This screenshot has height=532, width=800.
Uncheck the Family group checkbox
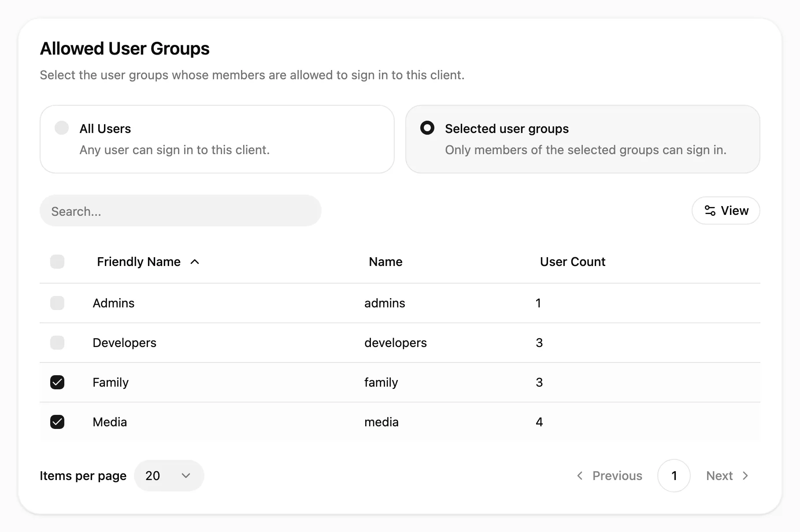click(57, 382)
